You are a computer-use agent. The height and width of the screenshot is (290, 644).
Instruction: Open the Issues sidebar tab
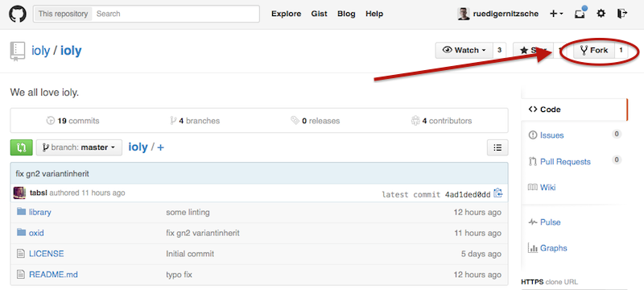pos(551,135)
